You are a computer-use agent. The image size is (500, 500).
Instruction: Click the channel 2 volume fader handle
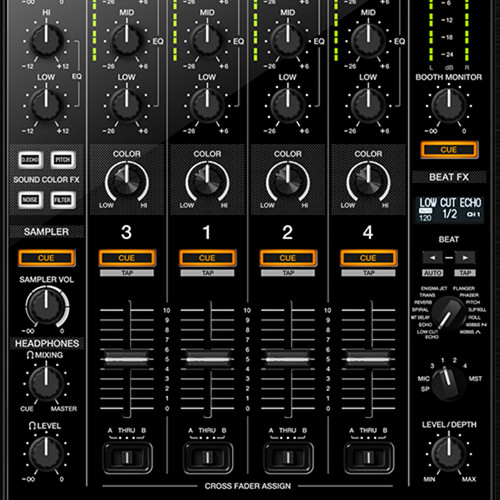(288, 359)
